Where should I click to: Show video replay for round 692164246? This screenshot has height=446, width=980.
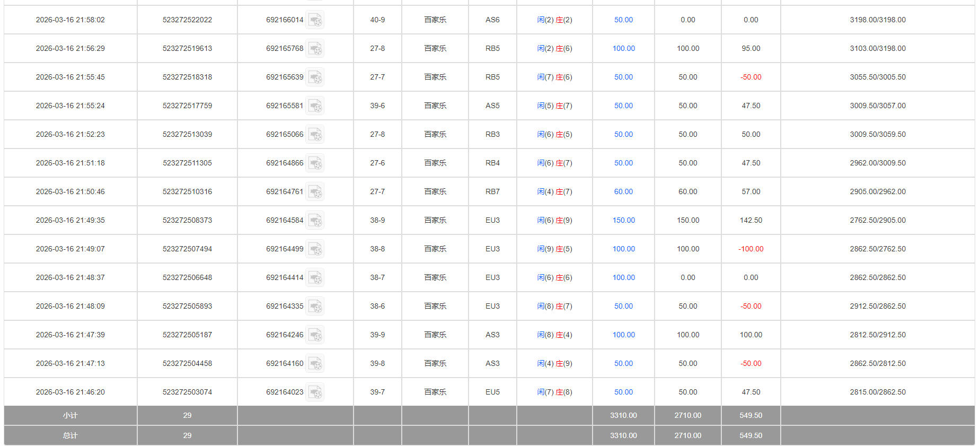pos(315,335)
